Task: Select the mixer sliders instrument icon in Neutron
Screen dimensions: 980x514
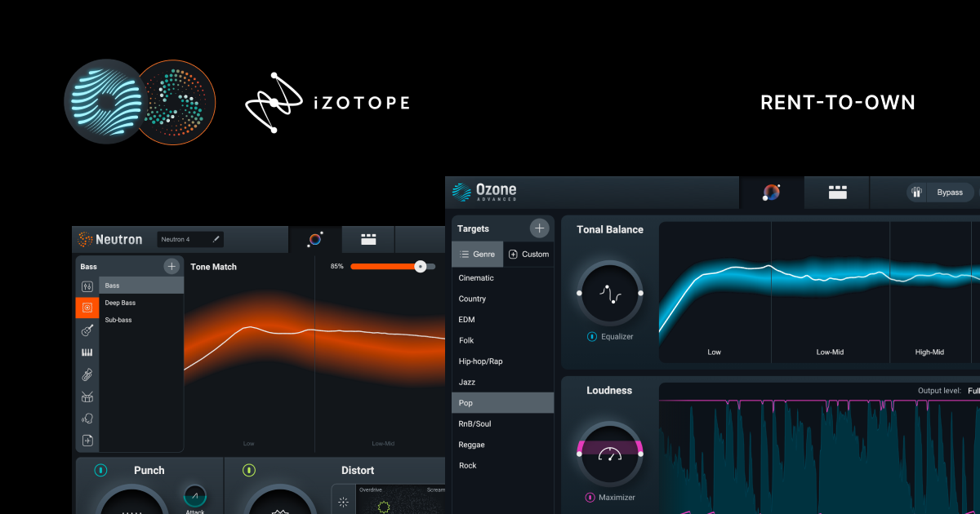Action: coord(87,286)
